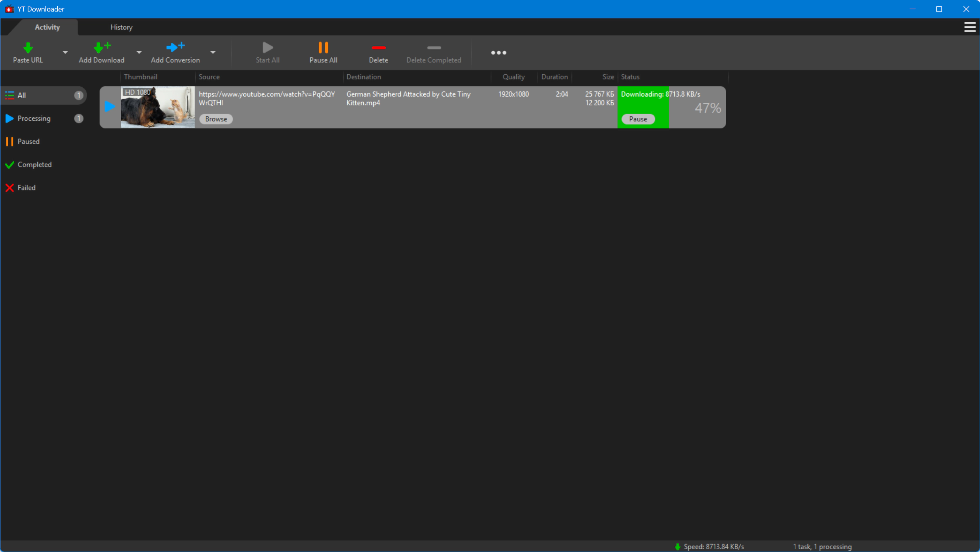Switch to the History tab

121,27
